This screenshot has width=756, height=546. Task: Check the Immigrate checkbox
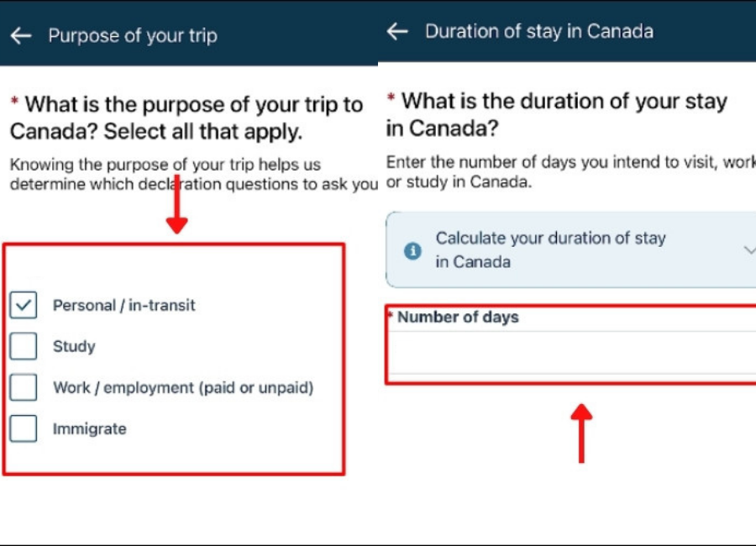pyautogui.click(x=24, y=428)
